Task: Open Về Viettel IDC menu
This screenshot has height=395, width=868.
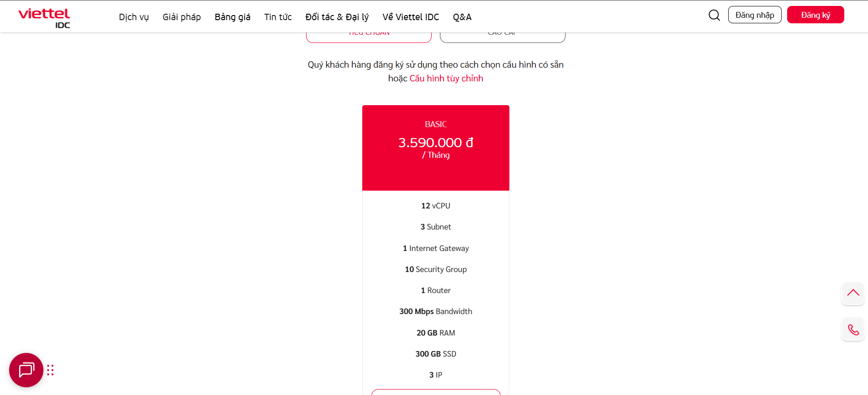Action: pyautogui.click(x=411, y=17)
